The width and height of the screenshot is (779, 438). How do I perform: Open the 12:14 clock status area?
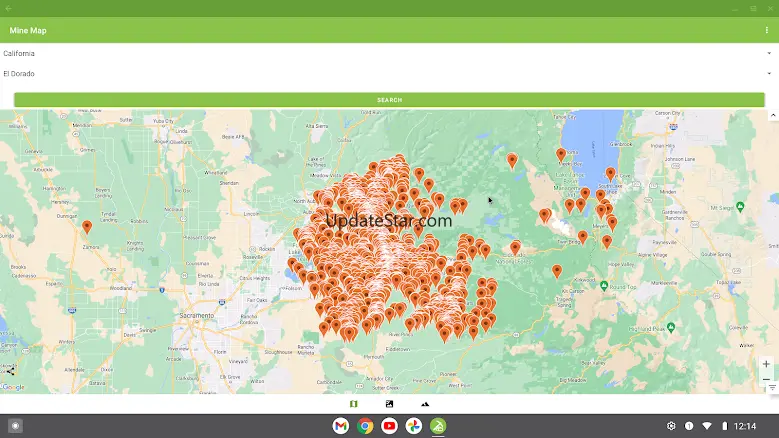pyautogui.click(x=745, y=426)
